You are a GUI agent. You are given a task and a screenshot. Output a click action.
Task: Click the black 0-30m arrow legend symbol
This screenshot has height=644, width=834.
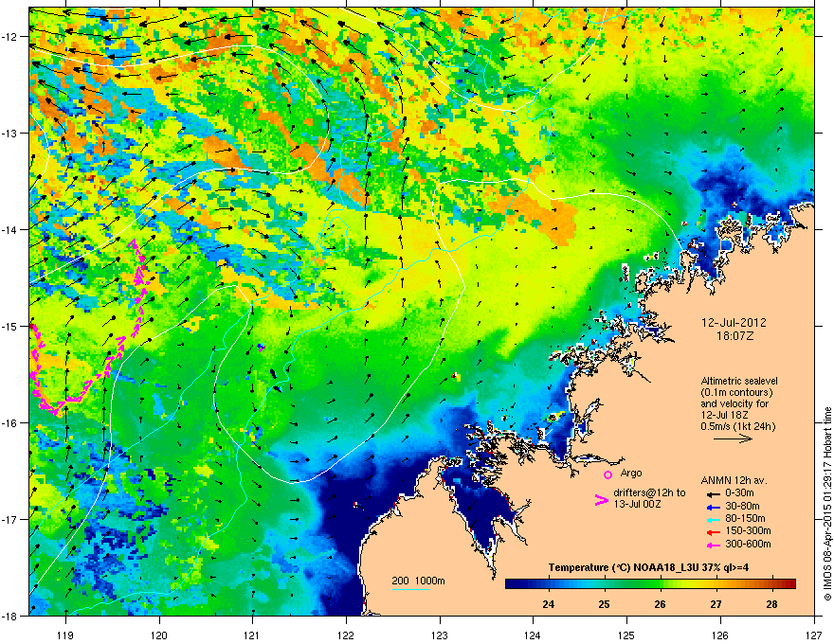[712, 493]
